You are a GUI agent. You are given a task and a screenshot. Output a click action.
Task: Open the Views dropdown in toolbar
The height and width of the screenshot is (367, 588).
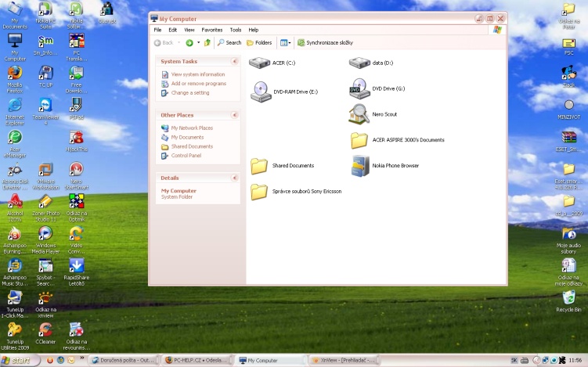click(285, 43)
